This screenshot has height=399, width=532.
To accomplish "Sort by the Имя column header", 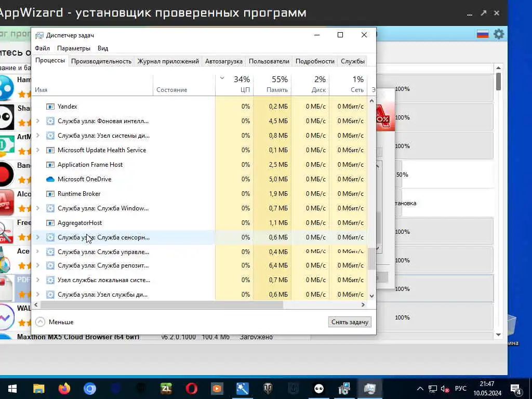I will (92, 85).
